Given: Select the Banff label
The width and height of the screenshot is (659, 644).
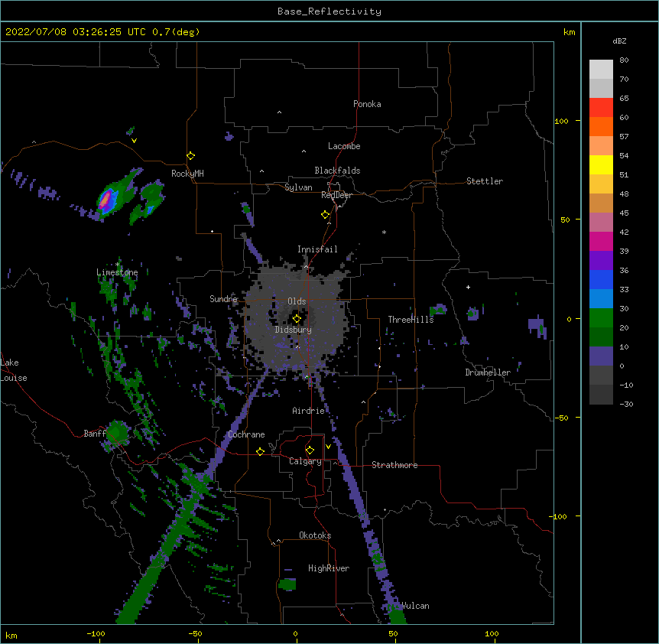Looking at the screenshot, I should click(95, 434).
